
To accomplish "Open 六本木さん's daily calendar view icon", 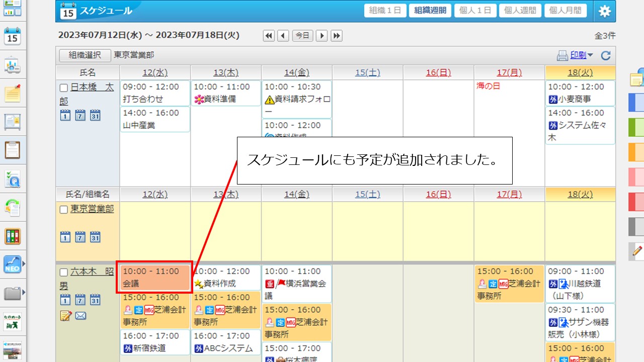I will [x=65, y=300].
